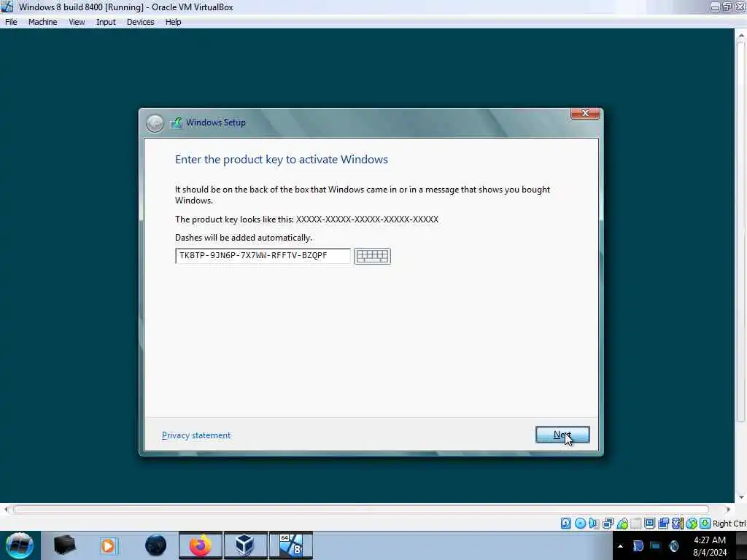
Task: Click the Right Ctrl host key label
Action: click(729, 524)
